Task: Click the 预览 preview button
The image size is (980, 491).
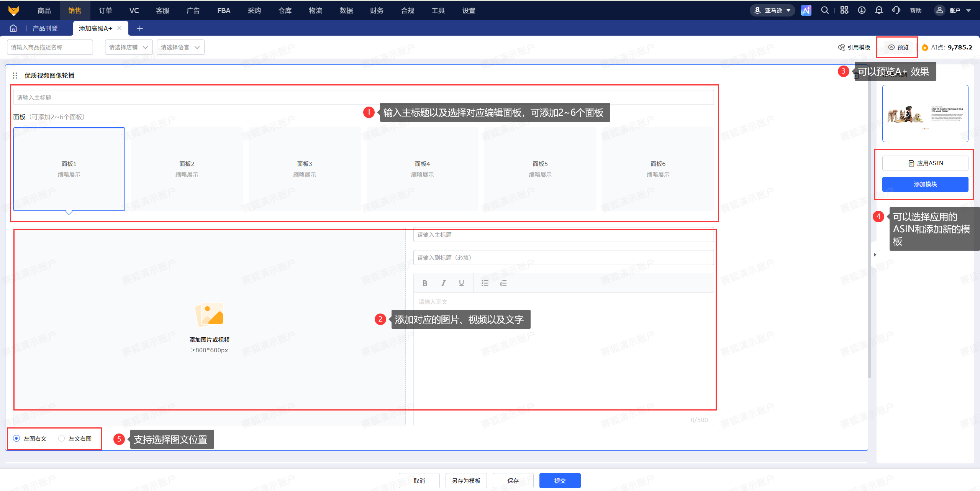Action: pos(898,47)
